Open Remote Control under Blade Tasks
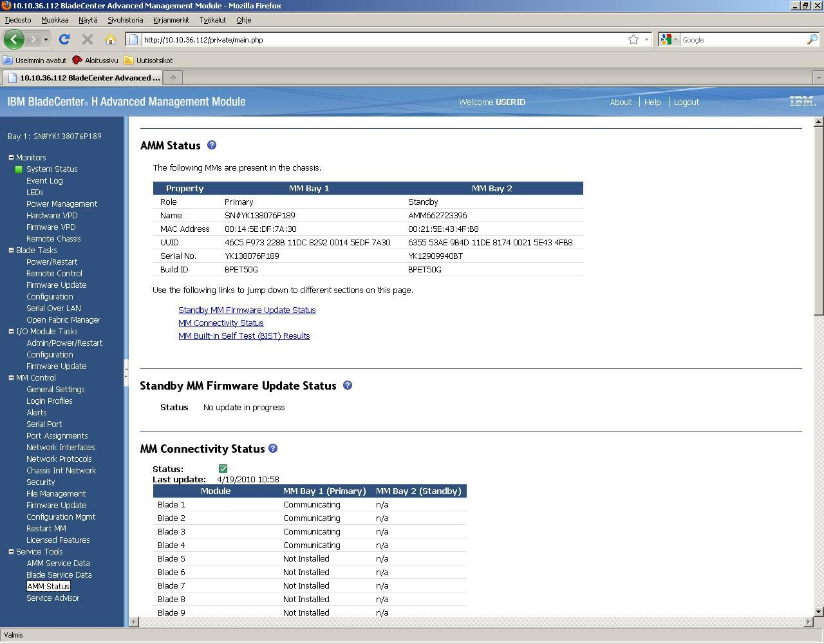 [x=54, y=274]
